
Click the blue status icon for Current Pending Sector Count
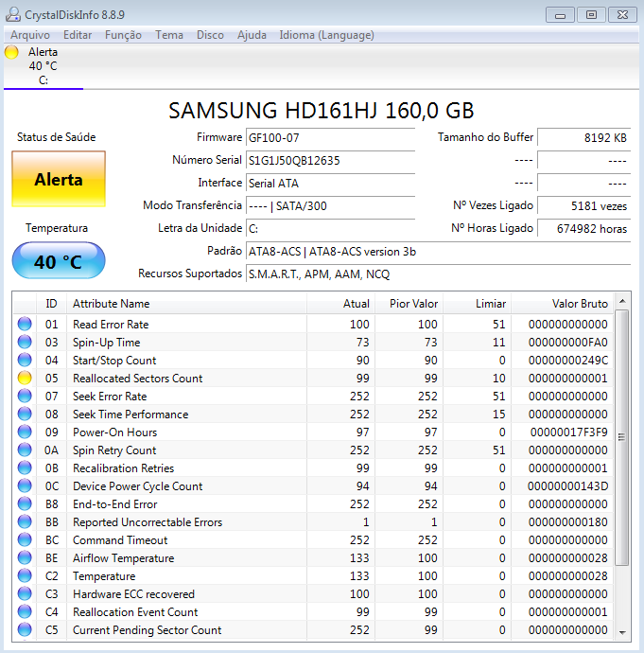click(25, 629)
